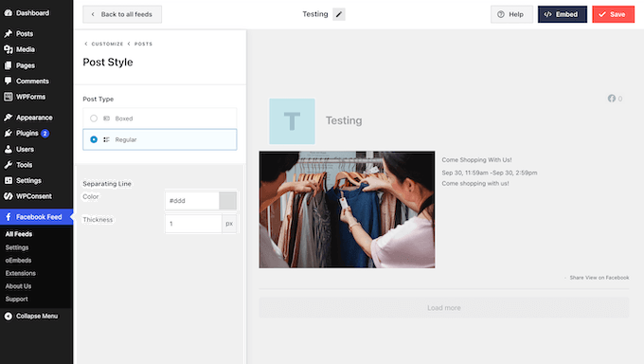Click the WPConsent icon
Image resolution: width=644 pixels, height=364 pixels.
coord(9,196)
